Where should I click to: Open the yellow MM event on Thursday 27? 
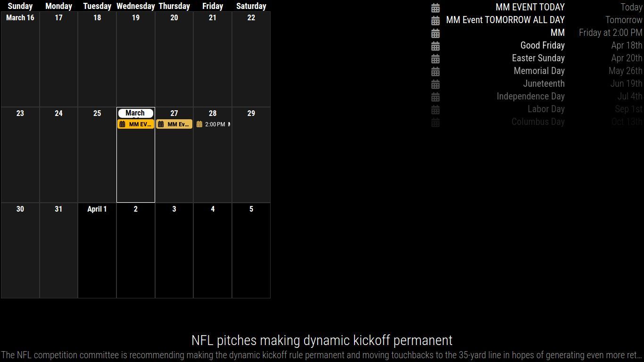pyautogui.click(x=174, y=124)
